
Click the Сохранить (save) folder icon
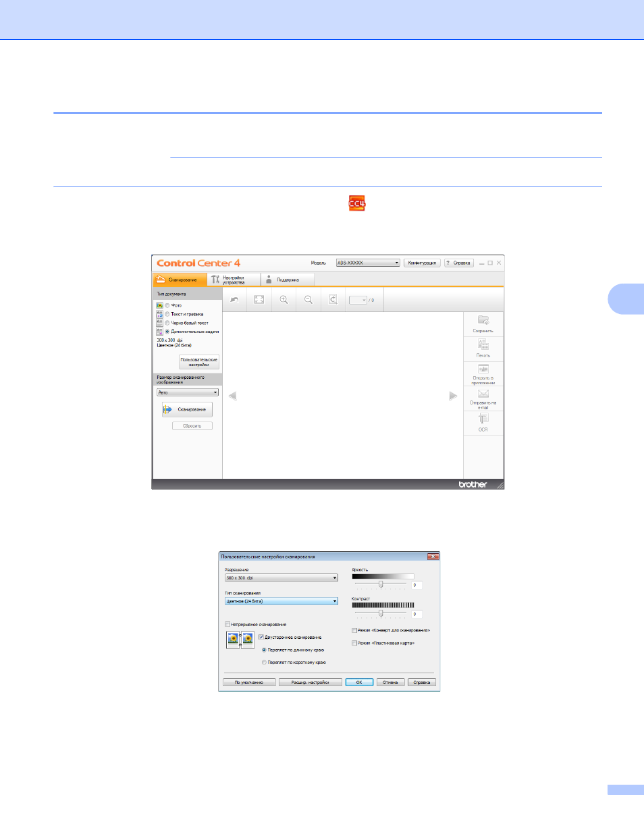point(483,320)
